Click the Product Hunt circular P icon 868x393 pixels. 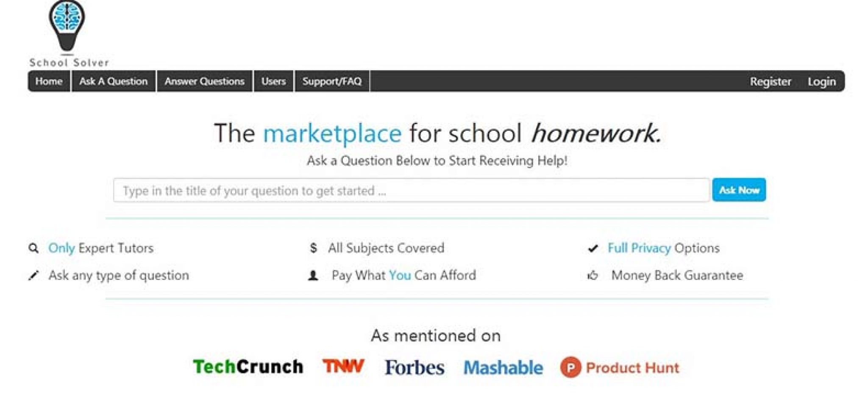(570, 367)
